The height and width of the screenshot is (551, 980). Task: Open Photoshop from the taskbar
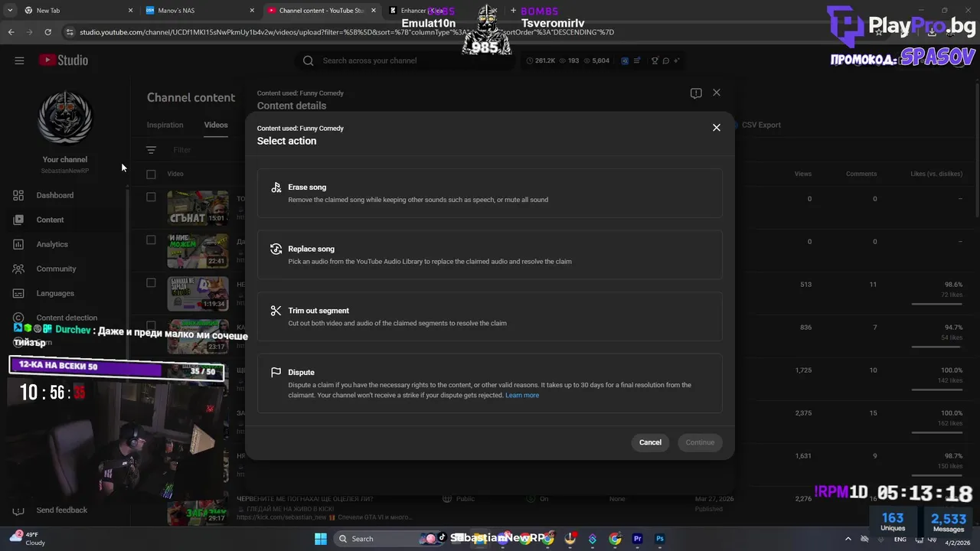(659, 539)
